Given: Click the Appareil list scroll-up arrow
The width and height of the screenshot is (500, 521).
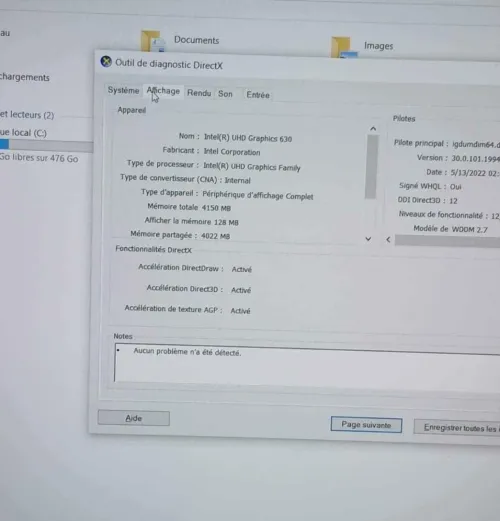Looking at the screenshot, I should pyautogui.click(x=373, y=129).
